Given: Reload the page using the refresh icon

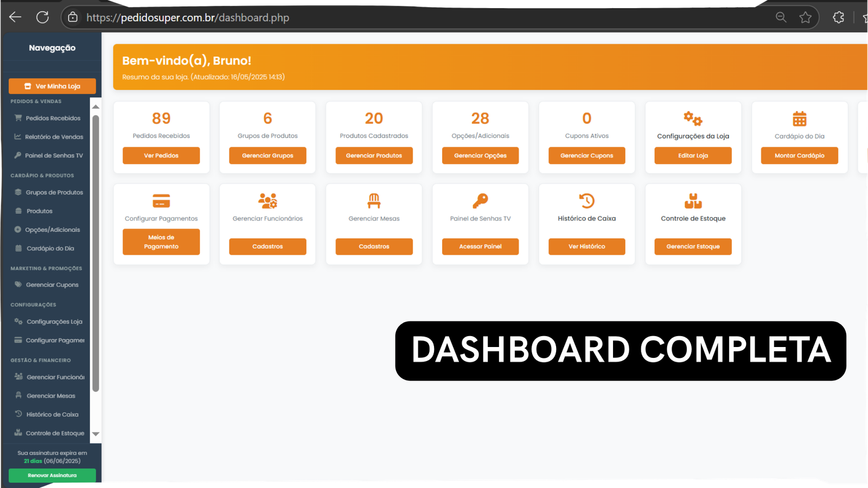Looking at the screenshot, I should pos(42,17).
